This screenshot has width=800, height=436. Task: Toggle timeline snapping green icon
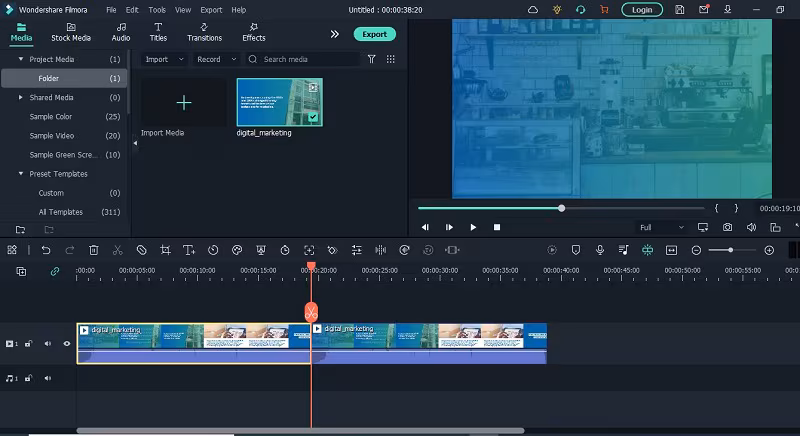coord(647,250)
